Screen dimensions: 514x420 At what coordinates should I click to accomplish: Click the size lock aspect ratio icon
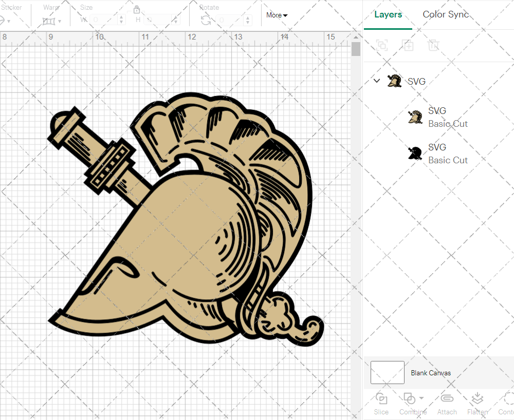coord(137,9)
